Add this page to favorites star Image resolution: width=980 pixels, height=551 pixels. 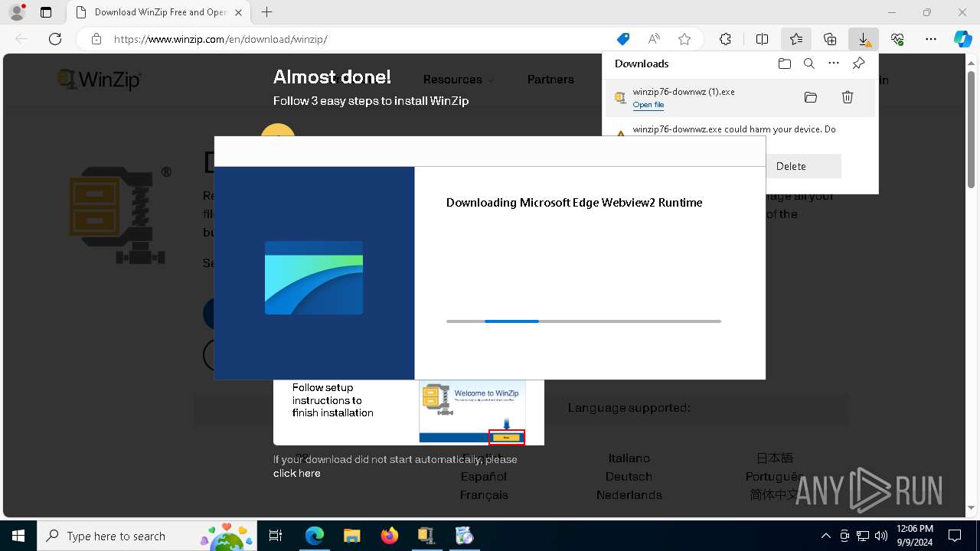tap(684, 39)
